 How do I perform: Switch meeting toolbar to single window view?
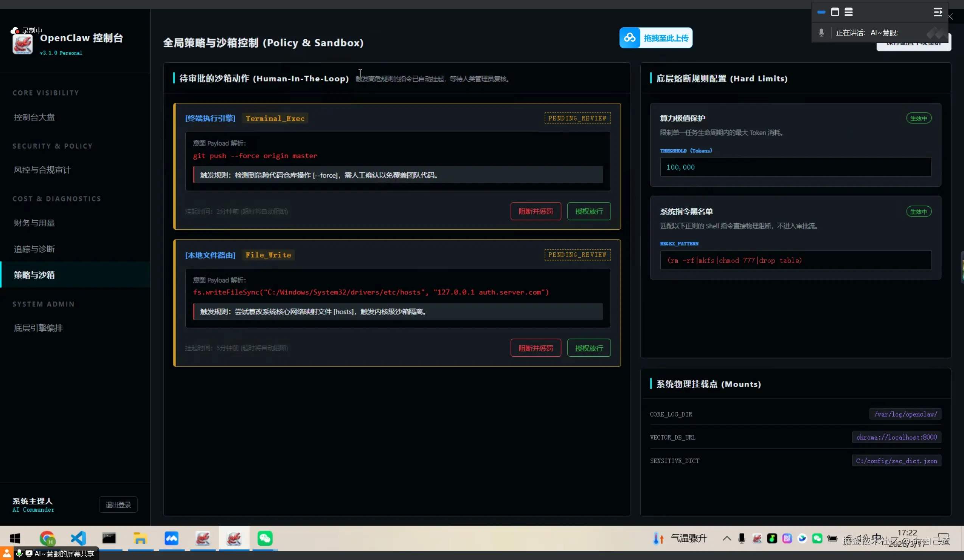835,12
